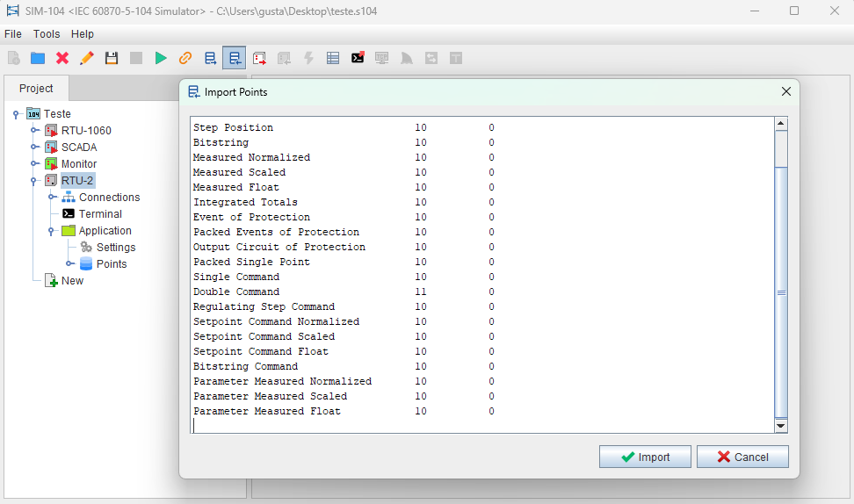This screenshot has width=854, height=504.
Task: Select the pencil edit icon in toolbar
Action: point(87,58)
